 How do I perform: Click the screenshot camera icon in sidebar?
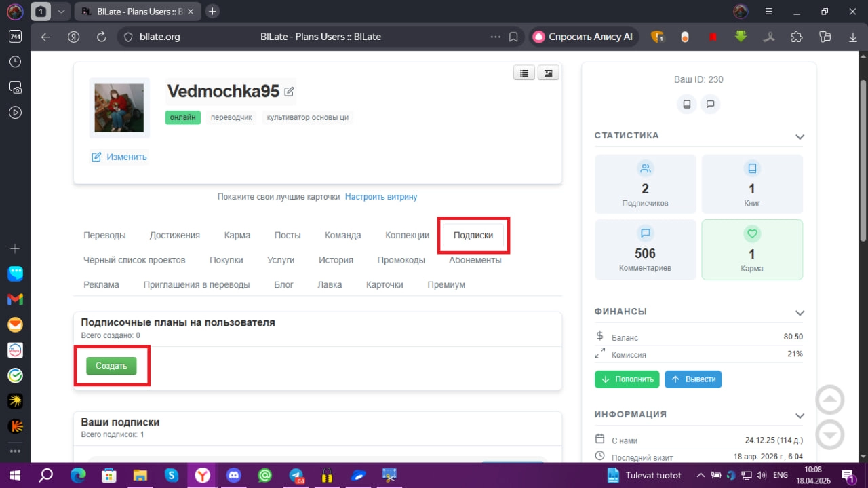coord(15,88)
